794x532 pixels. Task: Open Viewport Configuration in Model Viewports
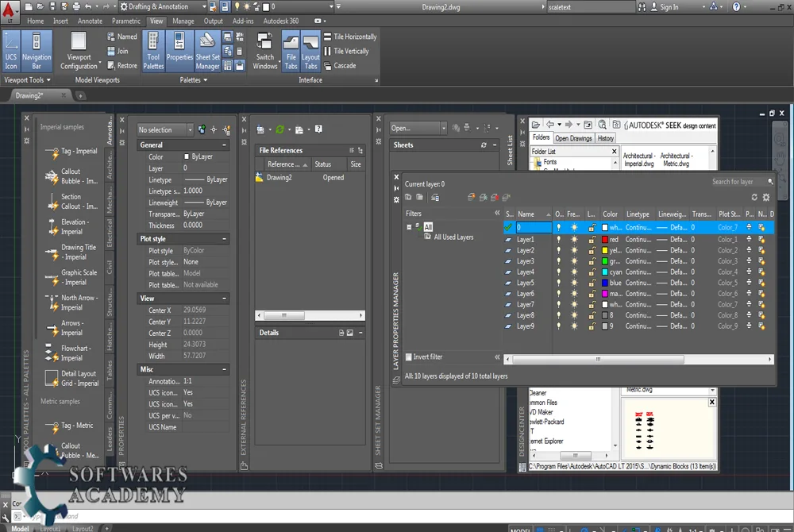point(79,50)
